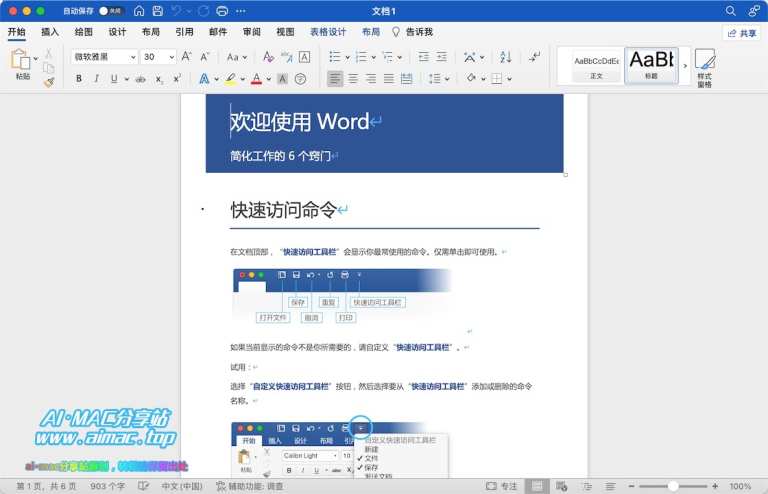
Task: Click the shading paint bucket icon
Action: (x=471, y=78)
